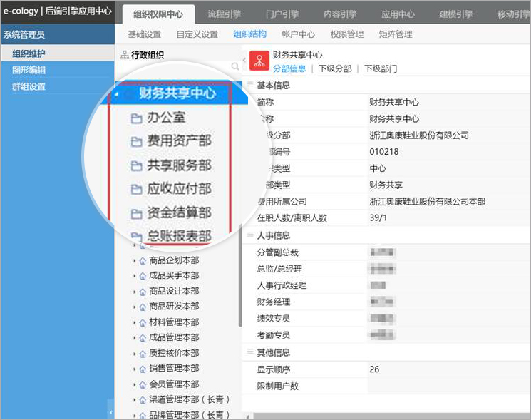Select 图形编辑 in the left sidebar

29,70
